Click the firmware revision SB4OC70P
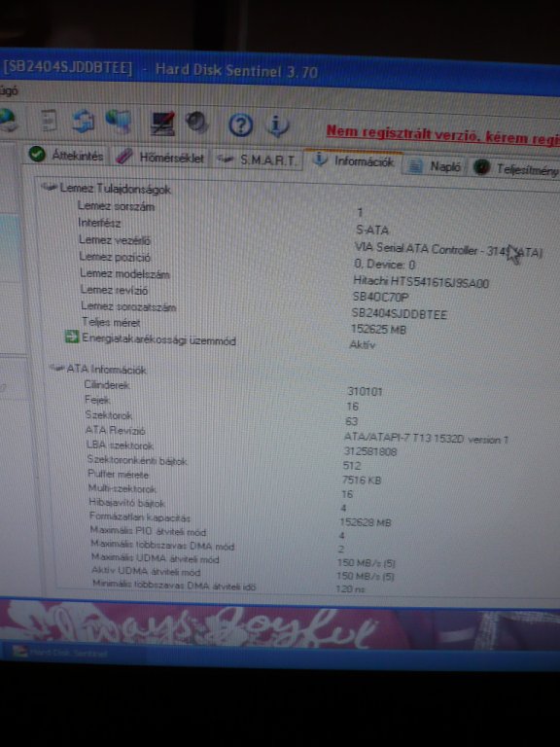This screenshot has width=560, height=747. (x=380, y=298)
